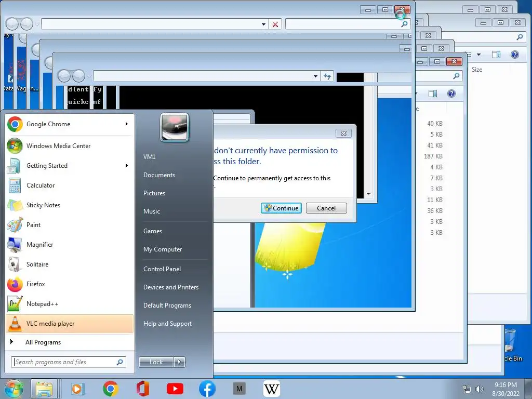Open Help and Support
532x399 pixels.
point(168,324)
